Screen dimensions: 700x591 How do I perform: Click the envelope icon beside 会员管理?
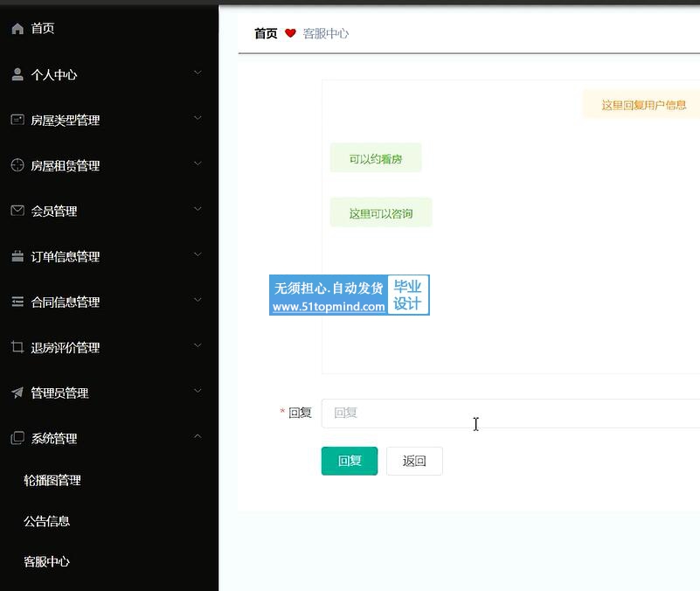click(x=17, y=211)
